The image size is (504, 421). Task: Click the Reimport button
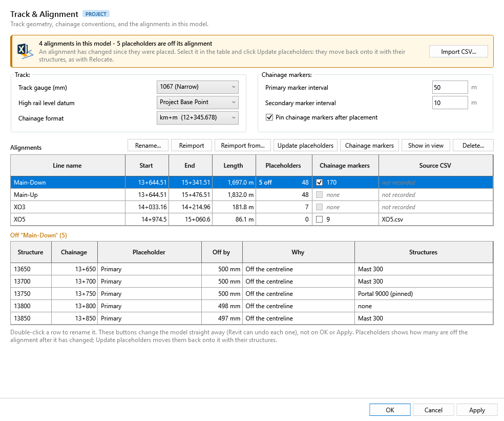[x=192, y=146]
